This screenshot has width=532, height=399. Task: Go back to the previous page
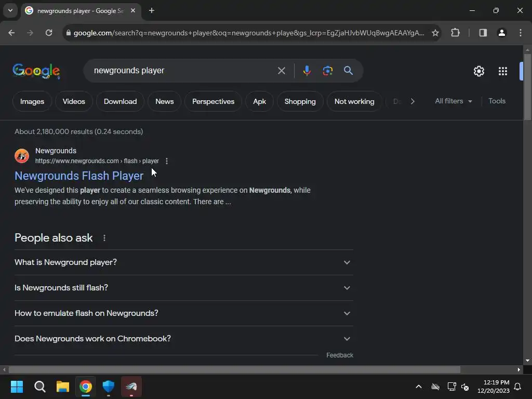tap(11, 33)
